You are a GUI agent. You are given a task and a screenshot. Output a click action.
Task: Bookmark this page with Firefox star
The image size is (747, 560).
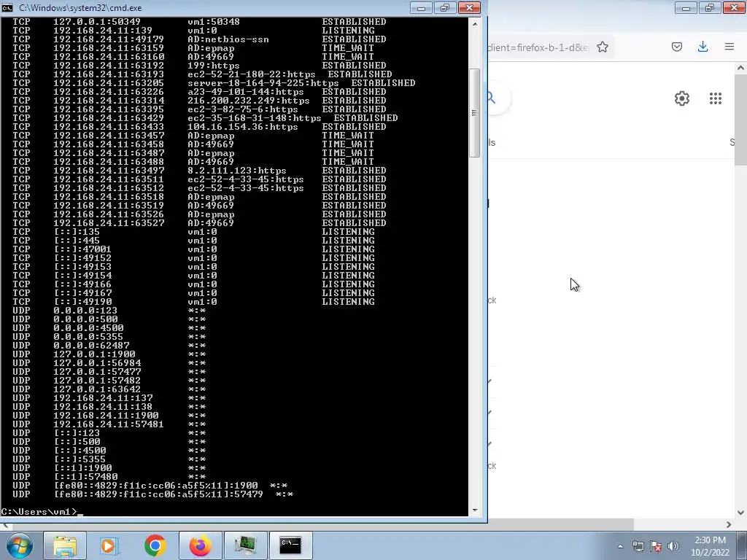pos(603,47)
